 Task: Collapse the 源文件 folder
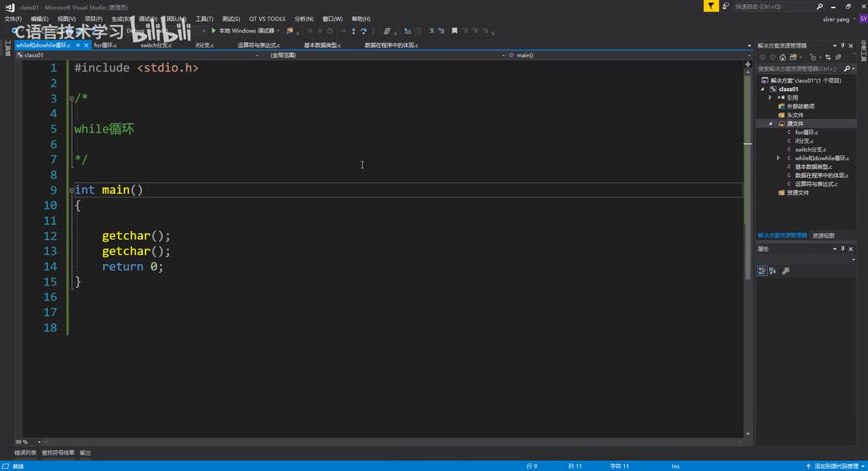click(770, 124)
